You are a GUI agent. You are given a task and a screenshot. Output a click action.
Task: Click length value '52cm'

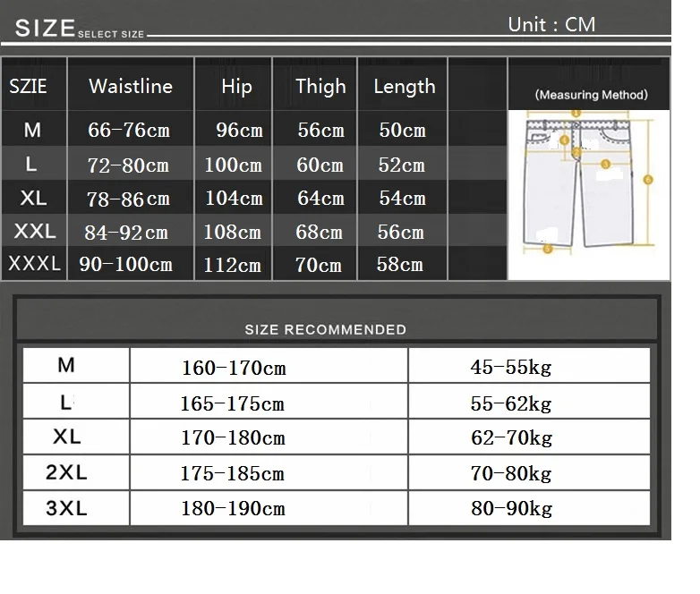pyautogui.click(x=401, y=165)
